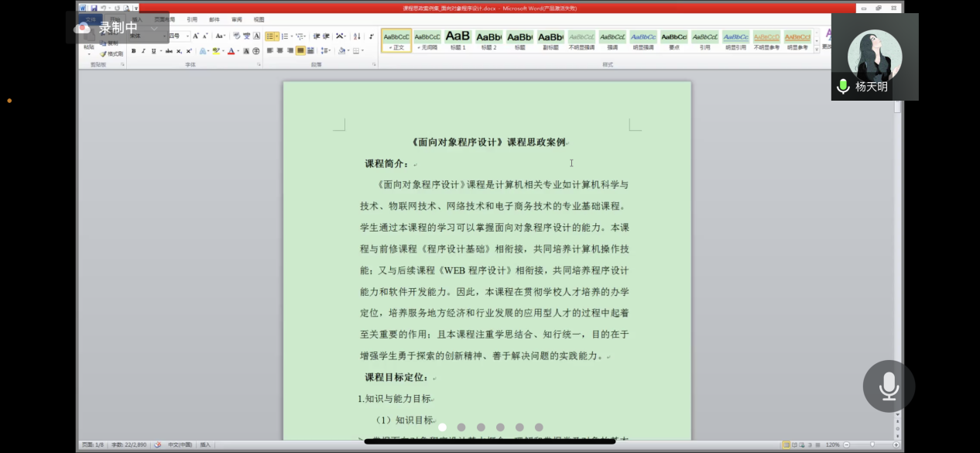Click the A-Z sort icon

(x=357, y=34)
